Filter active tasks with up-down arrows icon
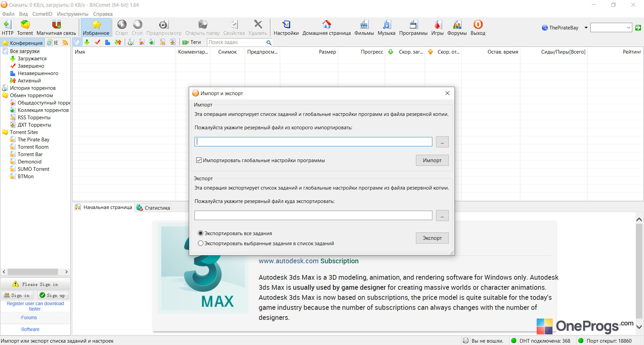The height and width of the screenshot is (345, 644). (118, 42)
